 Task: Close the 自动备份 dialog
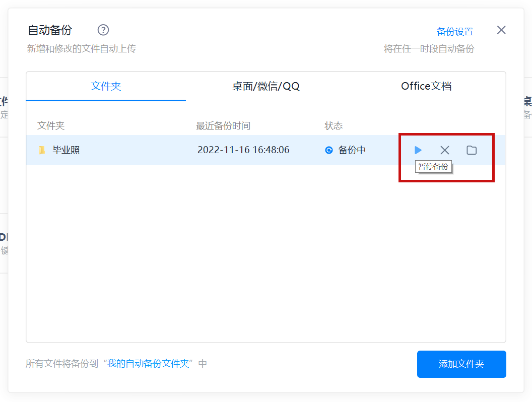coord(501,30)
